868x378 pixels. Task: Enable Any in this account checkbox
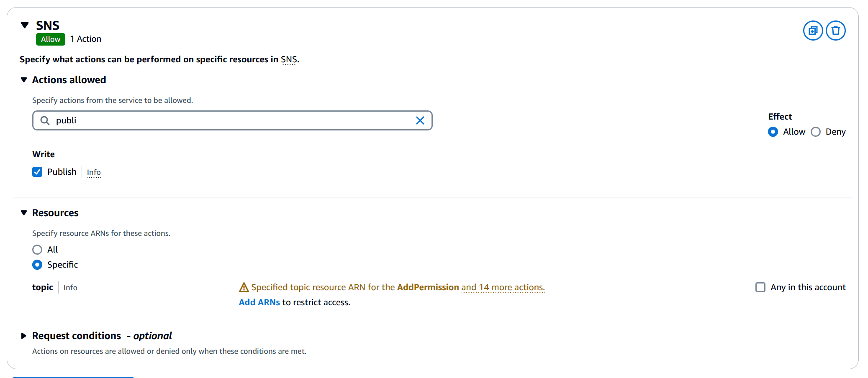[x=760, y=287]
